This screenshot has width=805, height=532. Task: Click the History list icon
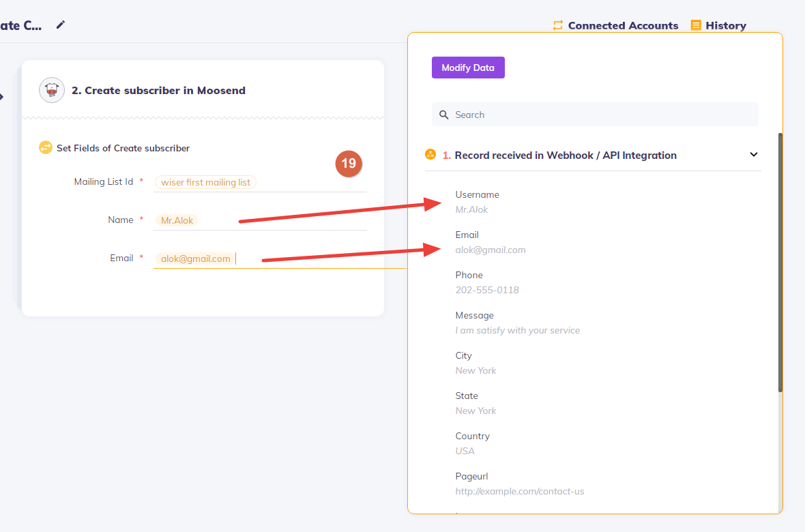point(696,25)
